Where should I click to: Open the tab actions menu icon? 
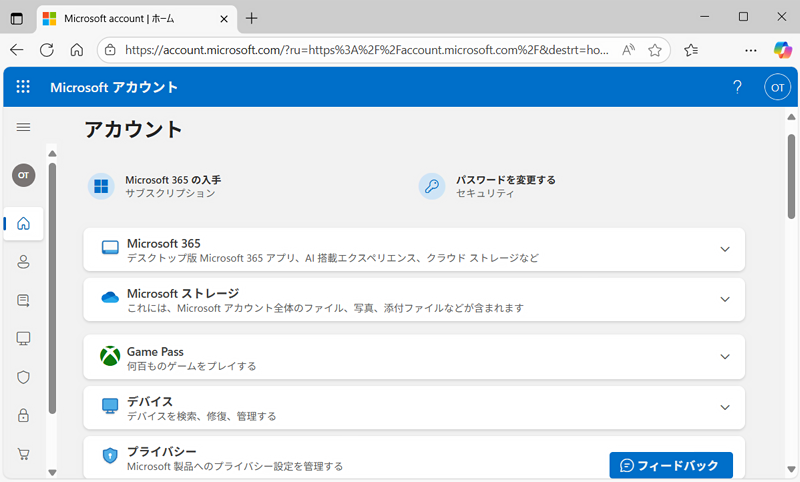click(x=17, y=18)
